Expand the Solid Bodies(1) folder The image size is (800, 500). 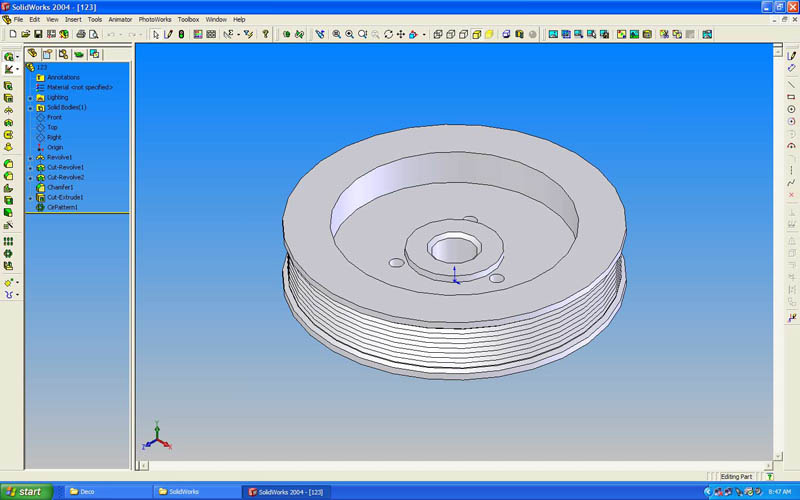30,108
